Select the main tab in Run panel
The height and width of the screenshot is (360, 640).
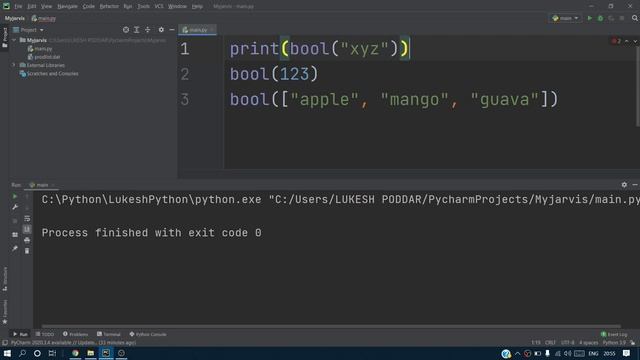(42, 185)
